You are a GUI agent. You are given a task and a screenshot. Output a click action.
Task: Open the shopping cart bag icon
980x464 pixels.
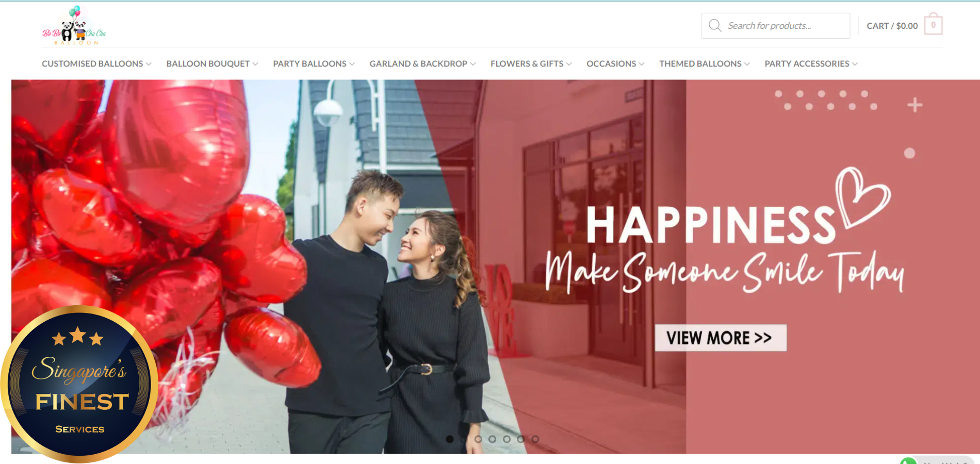coord(933,24)
